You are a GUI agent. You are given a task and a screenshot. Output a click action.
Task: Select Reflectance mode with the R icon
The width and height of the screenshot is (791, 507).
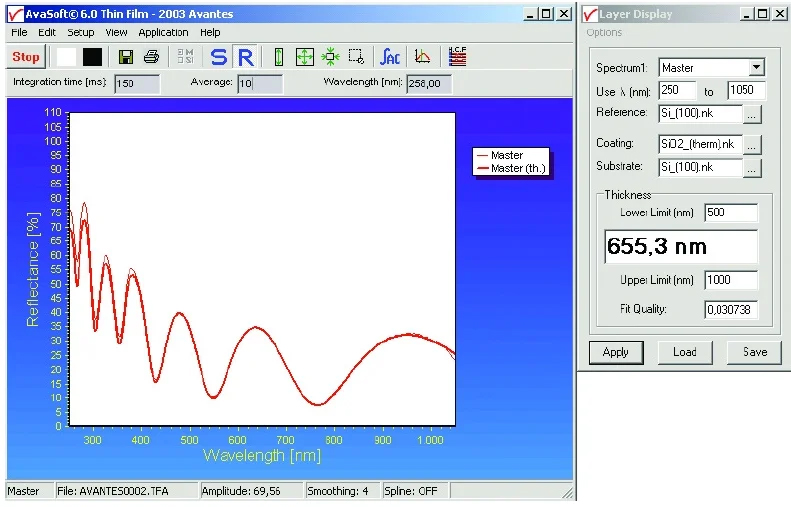tap(246, 57)
